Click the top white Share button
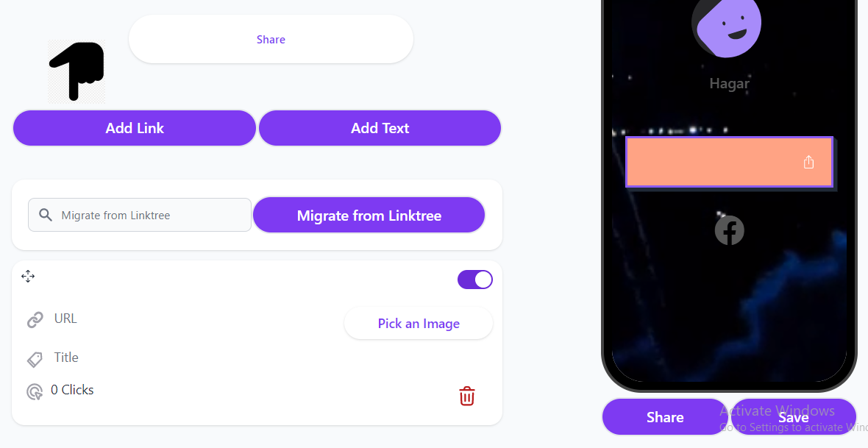 click(271, 39)
